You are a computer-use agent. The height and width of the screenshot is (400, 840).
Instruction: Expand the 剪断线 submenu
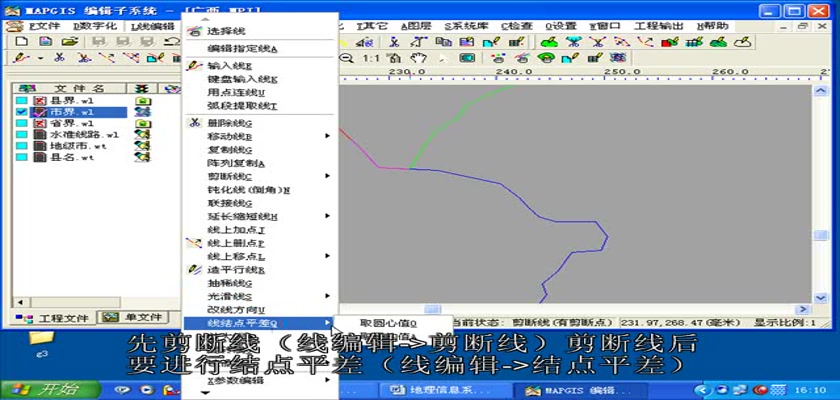coord(259,176)
